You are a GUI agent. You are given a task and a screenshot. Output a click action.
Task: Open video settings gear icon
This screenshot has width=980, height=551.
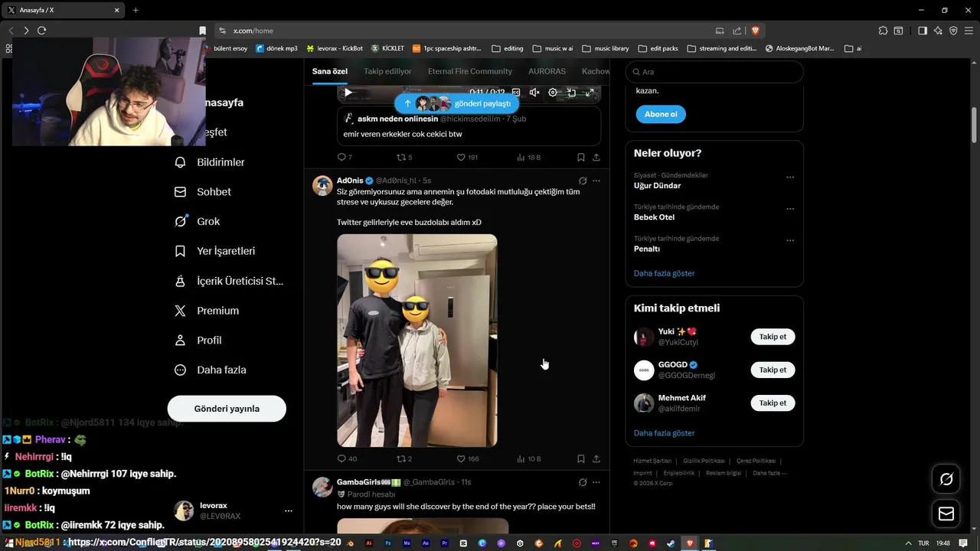(x=553, y=93)
